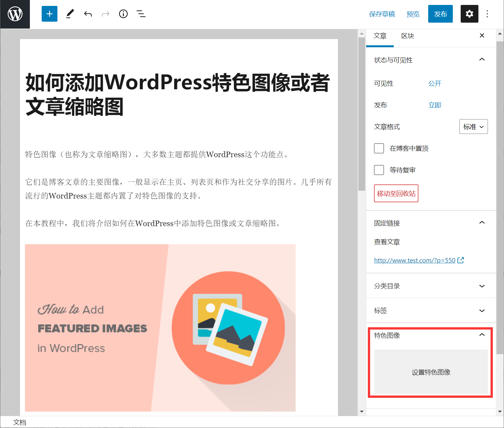Image resolution: width=504 pixels, height=428 pixels.
Task: Click the 移动至回收站 button
Action: (396, 193)
